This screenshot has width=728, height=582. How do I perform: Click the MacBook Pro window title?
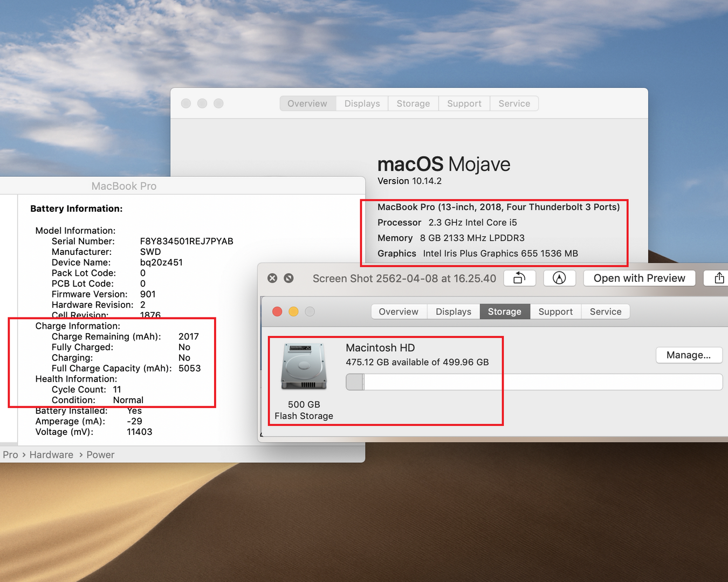(x=124, y=186)
